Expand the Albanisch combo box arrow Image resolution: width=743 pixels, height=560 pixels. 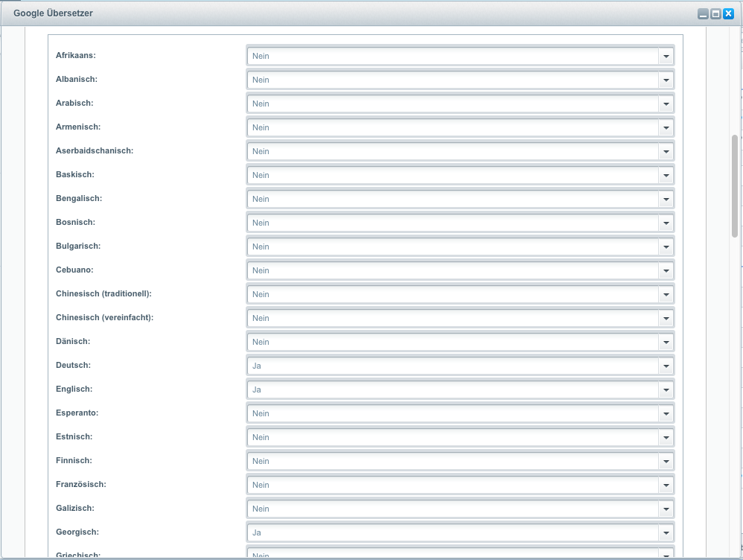pyautogui.click(x=666, y=80)
